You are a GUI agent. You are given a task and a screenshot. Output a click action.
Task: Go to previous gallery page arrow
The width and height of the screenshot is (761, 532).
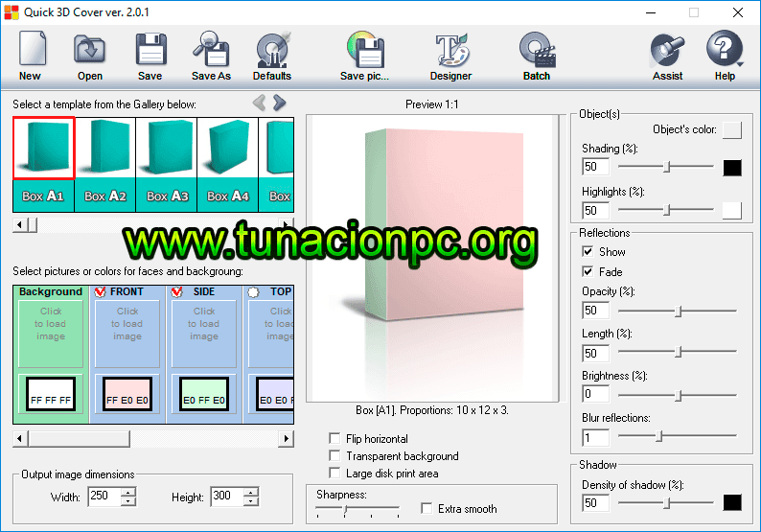259,103
